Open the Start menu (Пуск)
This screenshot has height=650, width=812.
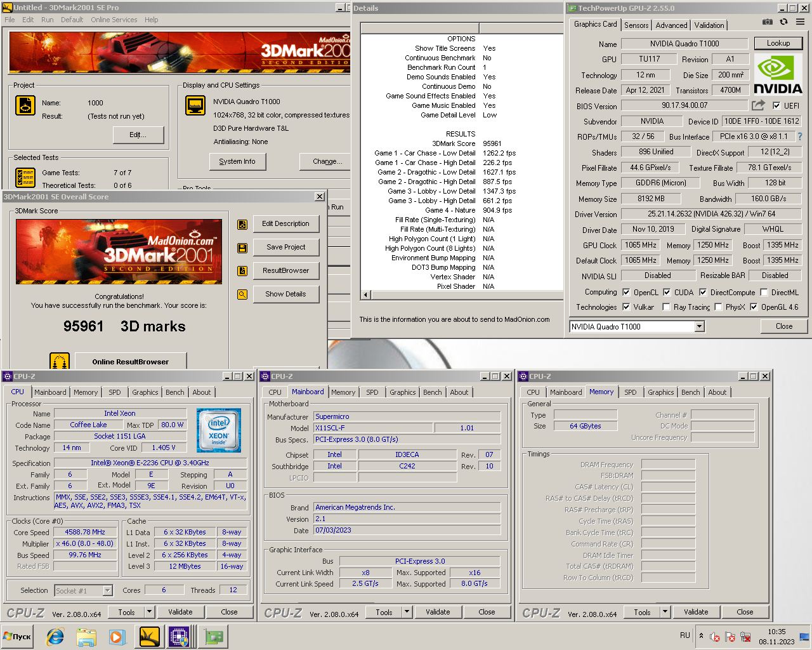(x=17, y=636)
